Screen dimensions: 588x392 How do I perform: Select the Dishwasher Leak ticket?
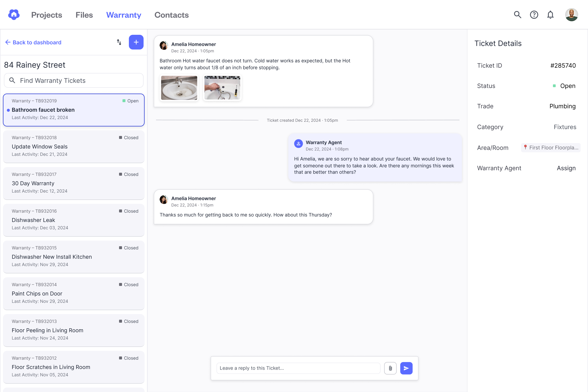tap(74, 220)
